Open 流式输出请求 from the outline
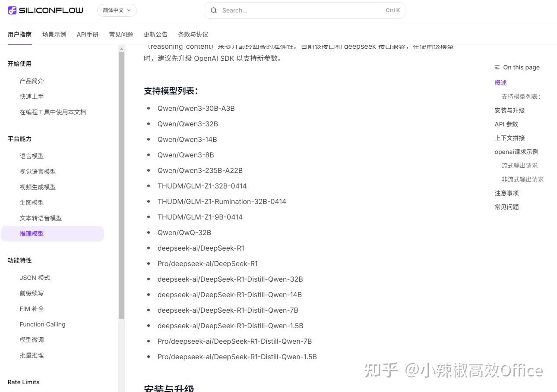 519,165
